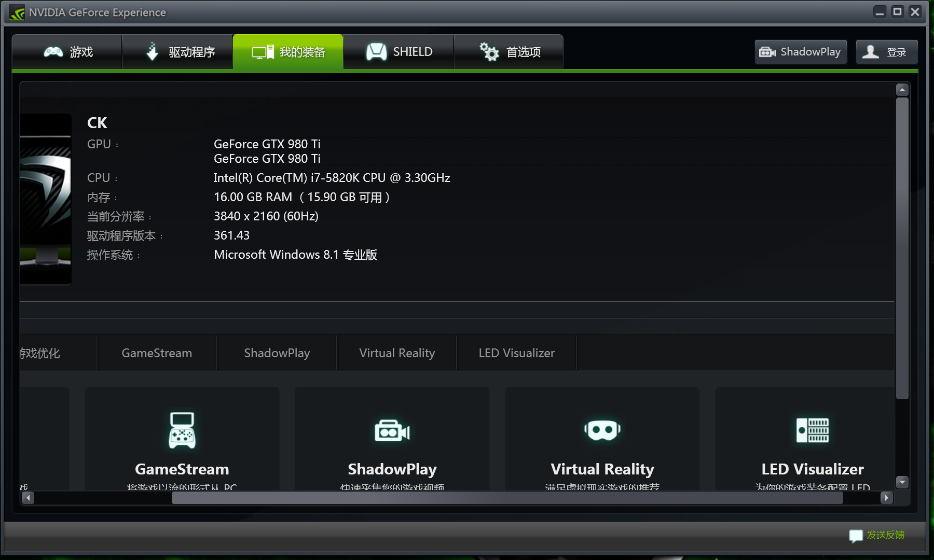Click the camera icon on ShadowPlay button
This screenshot has height=560, width=934.
767,52
